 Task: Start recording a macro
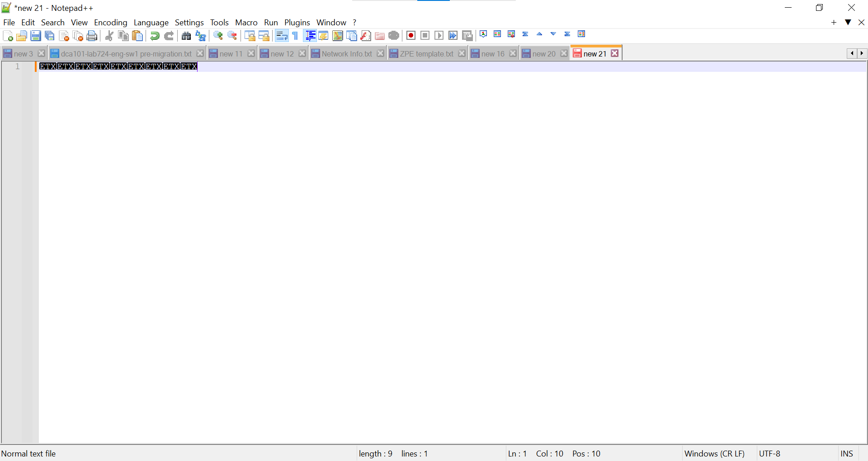[x=411, y=35]
